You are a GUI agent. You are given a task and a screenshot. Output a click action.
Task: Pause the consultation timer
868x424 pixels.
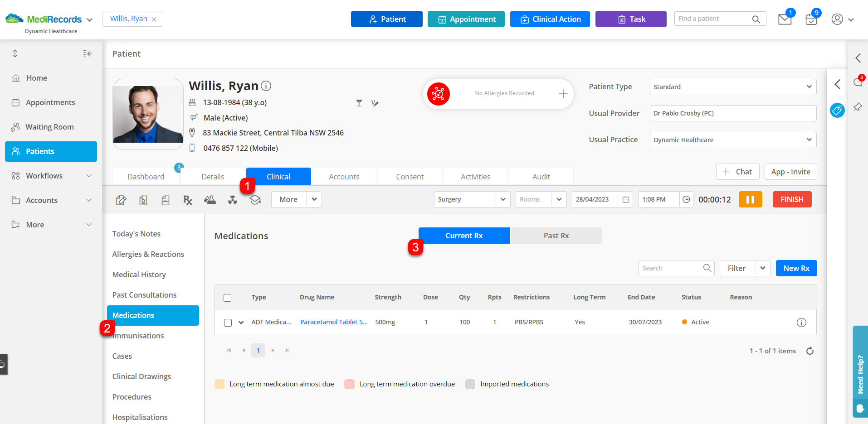coord(750,199)
